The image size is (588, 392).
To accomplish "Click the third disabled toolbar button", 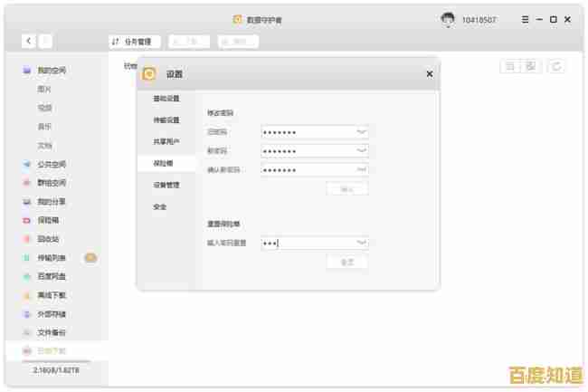I will coord(238,42).
